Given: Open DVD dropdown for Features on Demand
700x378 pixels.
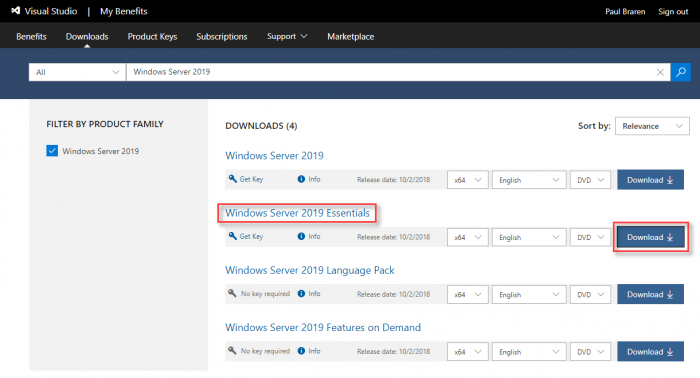Looking at the screenshot, I should pyautogui.click(x=590, y=352).
